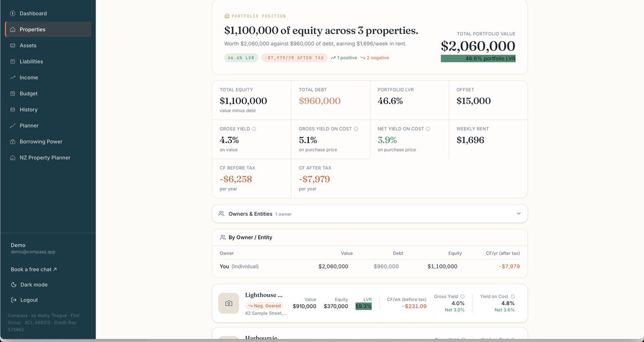644x342 pixels.
Task: Click the $960,000 Total Debt value
Action: coord(319,101)
